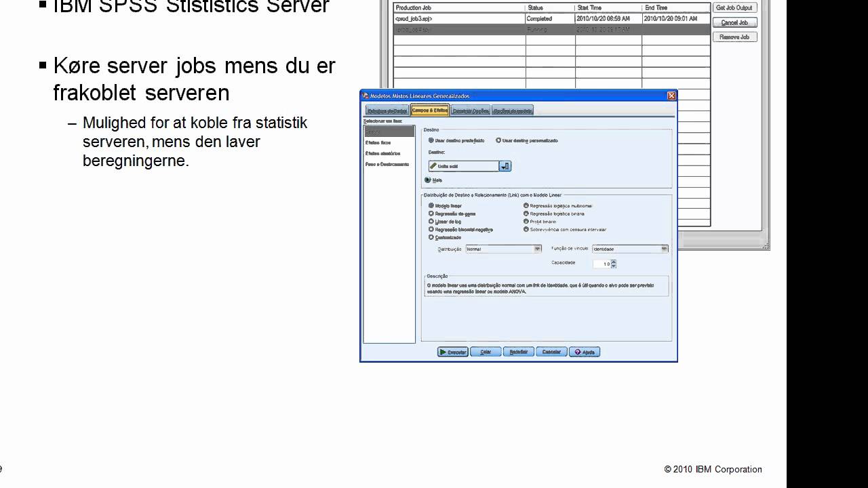Image resolution: width=868 pixels, height=488 pixels.
Task: Click the 'Start Time' column header
Action: pos(608,8)
